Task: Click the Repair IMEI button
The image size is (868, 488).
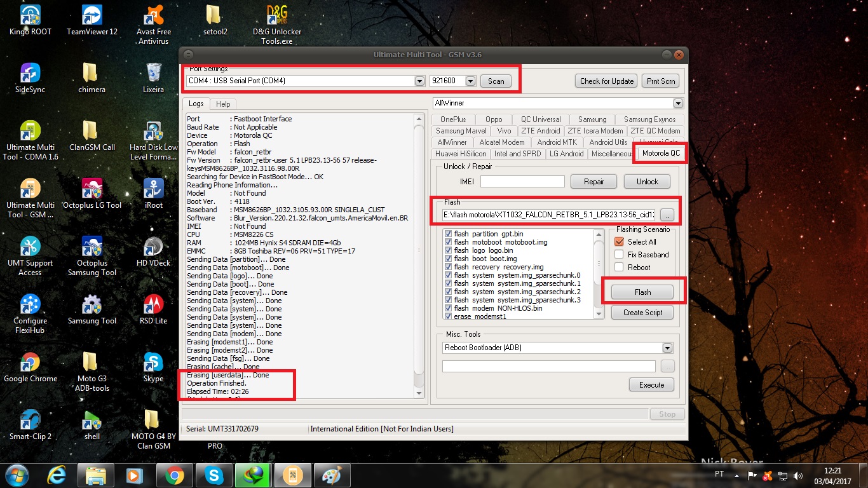Action: 593,181
